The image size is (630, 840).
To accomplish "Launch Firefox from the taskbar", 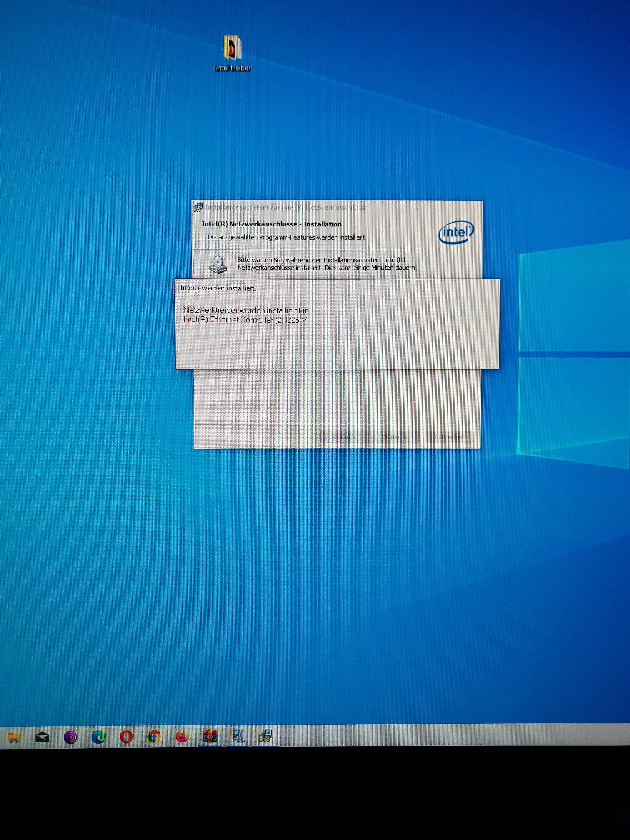I will tap(182, 737).
